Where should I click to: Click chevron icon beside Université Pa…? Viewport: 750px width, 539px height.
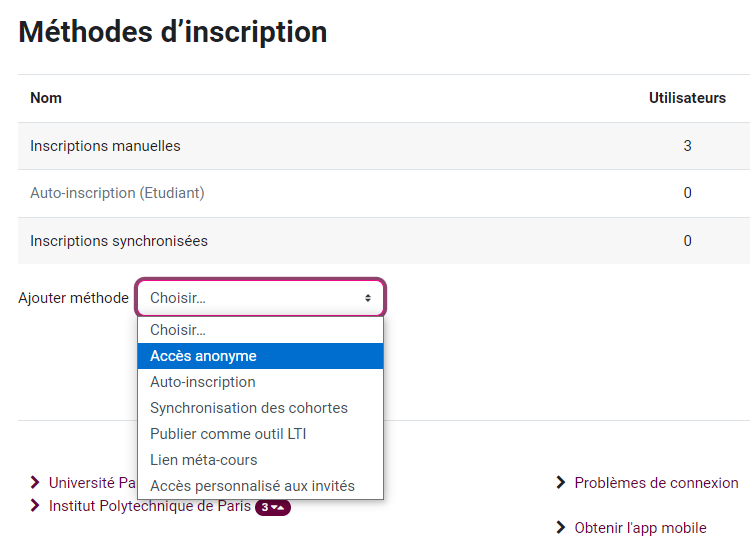pos(36,483)
